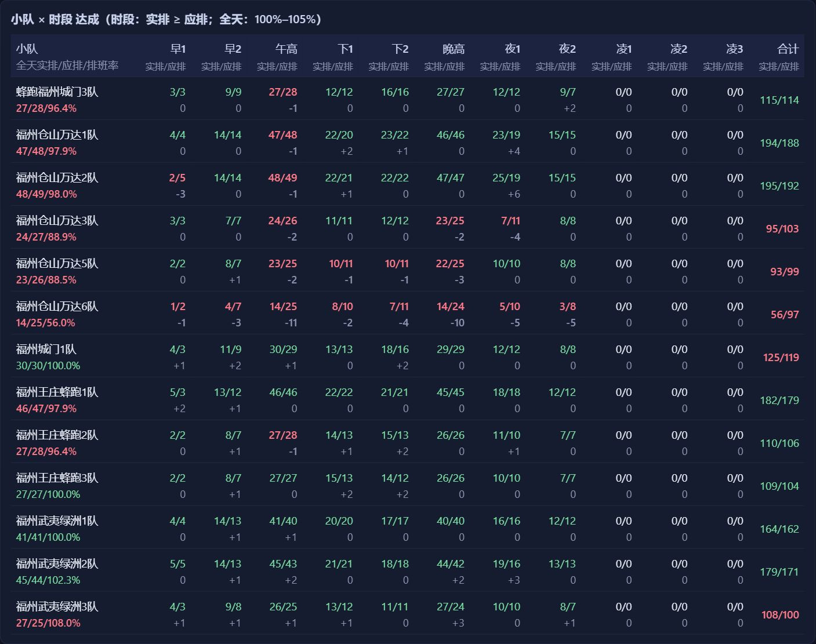816x644 pixels.
Task: Click the 福州仓山万达2队 team name
Action: click(57, 178)
